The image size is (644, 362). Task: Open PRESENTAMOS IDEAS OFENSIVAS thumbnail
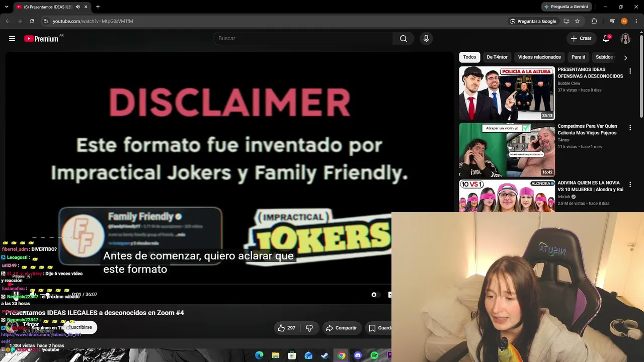(x=507, y=94)
